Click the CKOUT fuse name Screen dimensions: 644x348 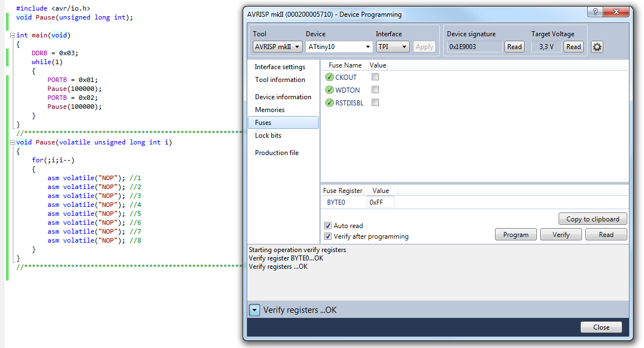pos(346,77)
